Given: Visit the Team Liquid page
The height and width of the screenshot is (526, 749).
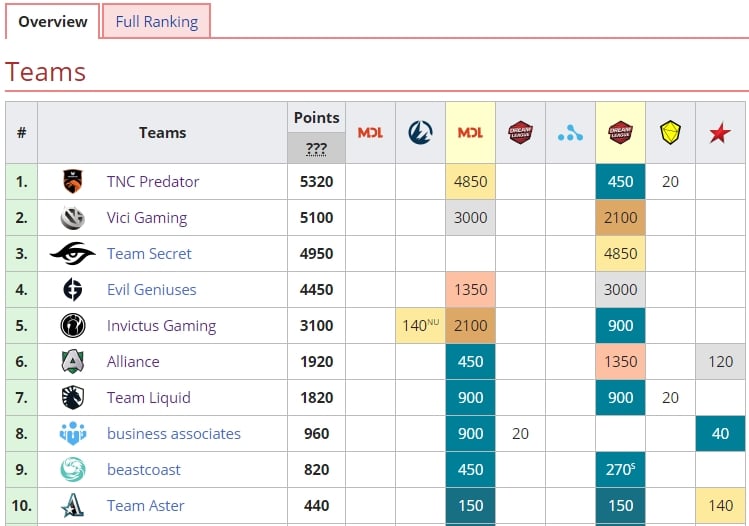Looking at the screenshot, I should [149, 397].
